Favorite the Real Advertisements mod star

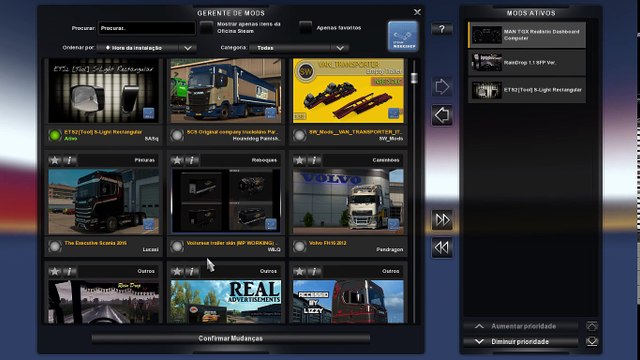point(177,271)
